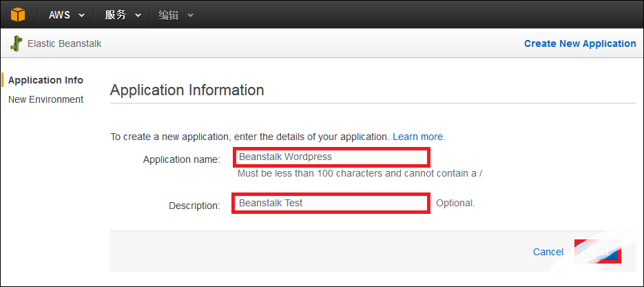Image resolution: width=644 pixels, height=287 pixels.
Task: Open the Learn more link
Action: [x=419, y=137]
